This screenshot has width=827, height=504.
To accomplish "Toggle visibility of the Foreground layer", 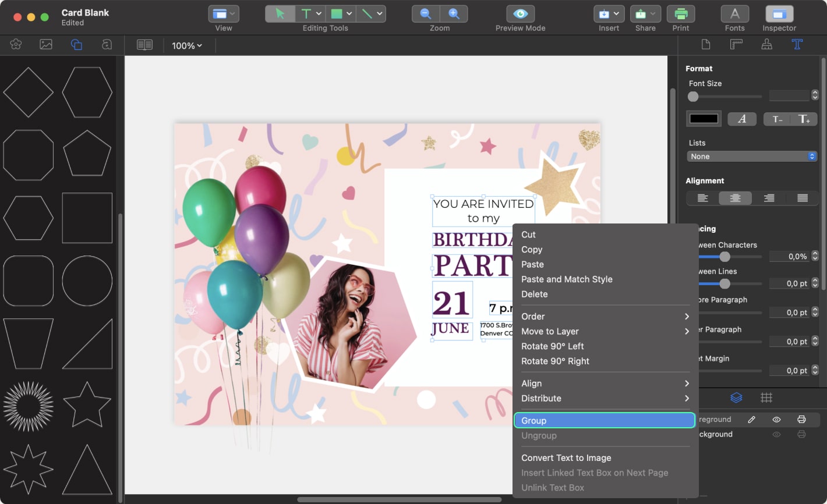I will point(776,420).
